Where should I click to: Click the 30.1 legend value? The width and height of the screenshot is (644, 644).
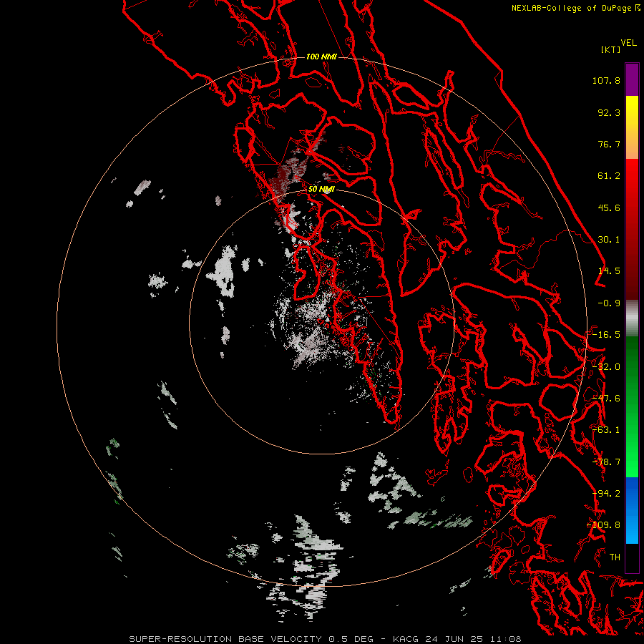pos(609,240)
